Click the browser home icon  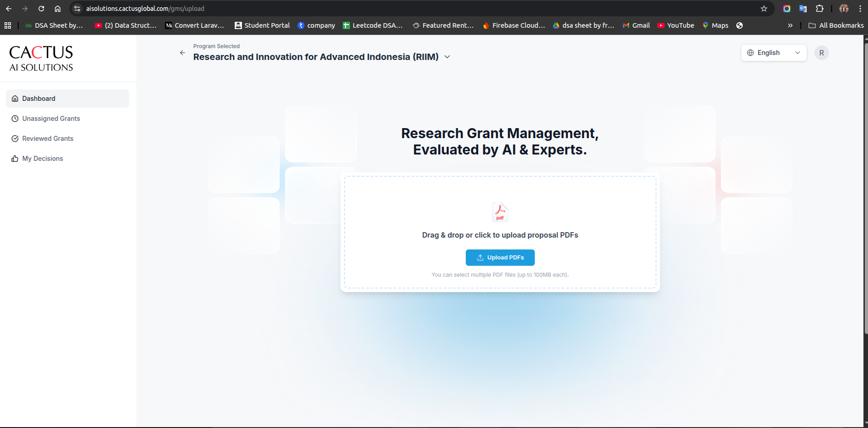(58, 9)
